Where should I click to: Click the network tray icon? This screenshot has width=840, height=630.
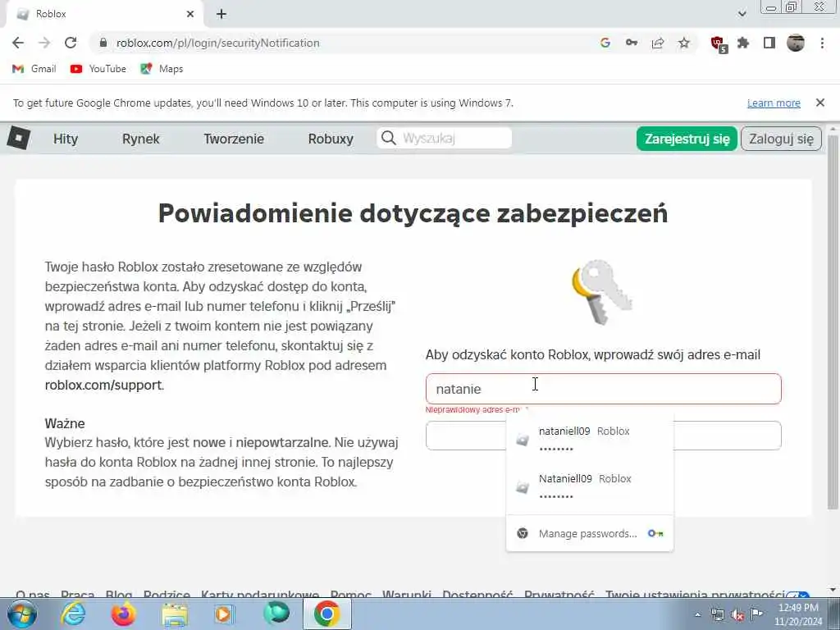coord(717,614)
